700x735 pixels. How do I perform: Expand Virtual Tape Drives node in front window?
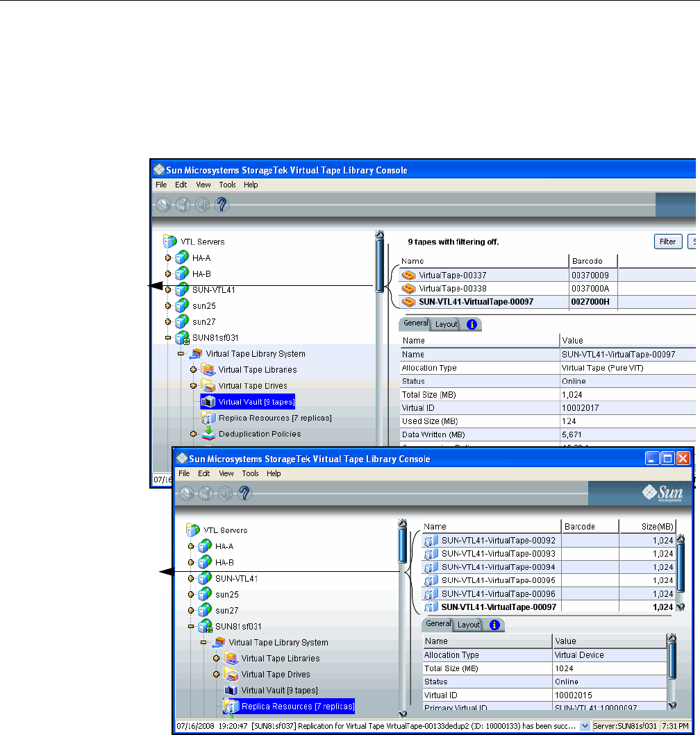point(216,674)
